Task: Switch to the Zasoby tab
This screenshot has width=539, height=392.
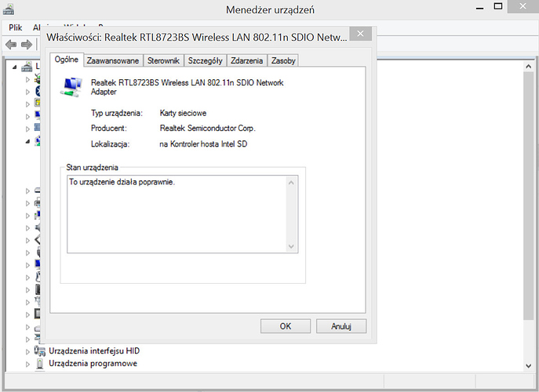Action: pyautogui.click(x=283, y=60)
